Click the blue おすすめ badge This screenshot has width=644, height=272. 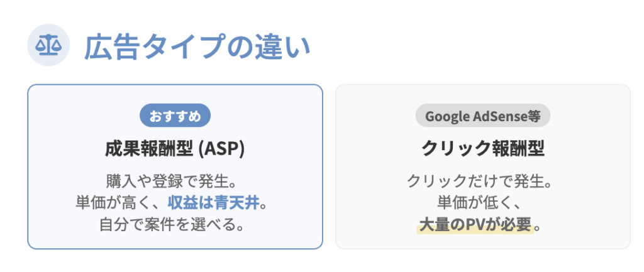click(x=174, y=116)
